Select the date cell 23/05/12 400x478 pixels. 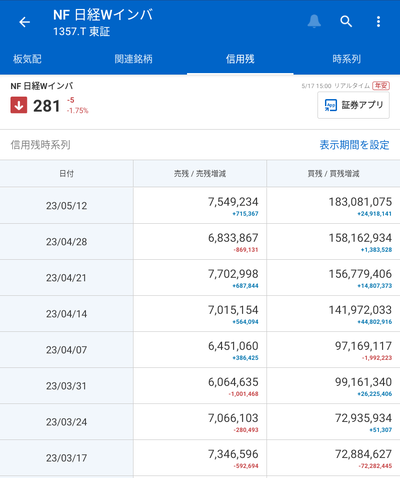coord(67,206)
